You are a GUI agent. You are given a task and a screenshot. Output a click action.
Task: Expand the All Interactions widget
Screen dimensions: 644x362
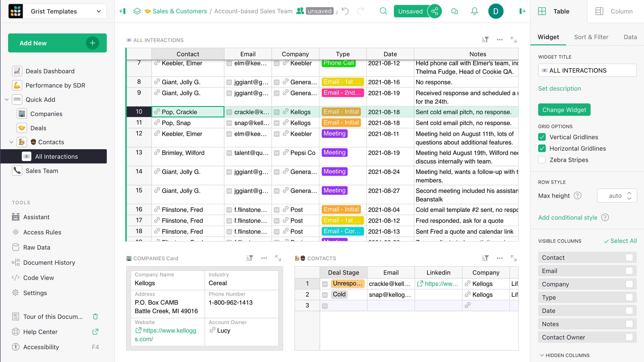coord(514,40)
